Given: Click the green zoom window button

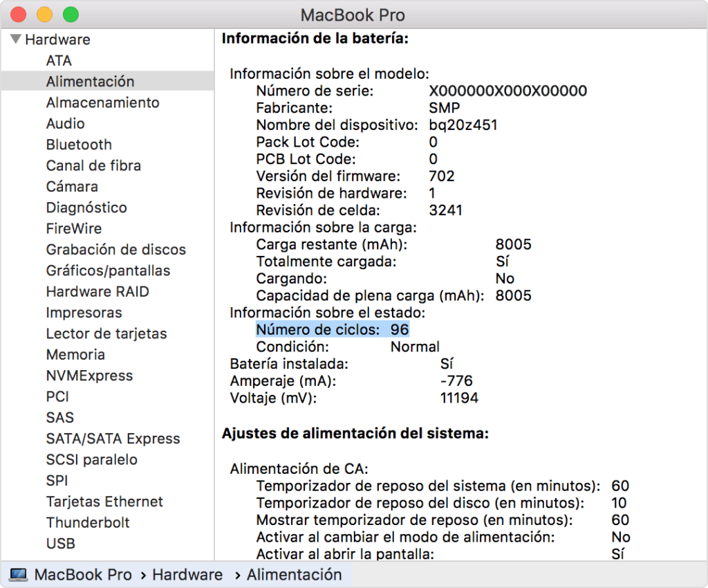Looking at the screenshot, I should point(71,15).
